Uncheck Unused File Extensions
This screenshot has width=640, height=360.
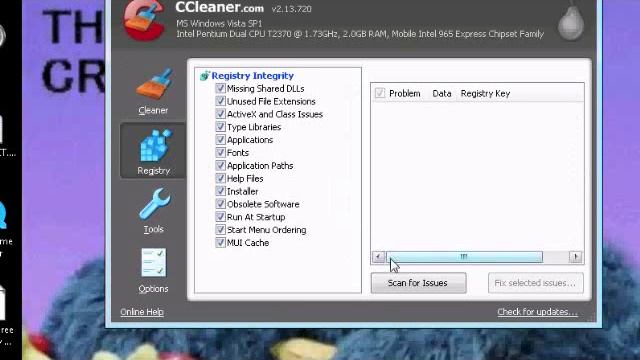tap(220, 101)
